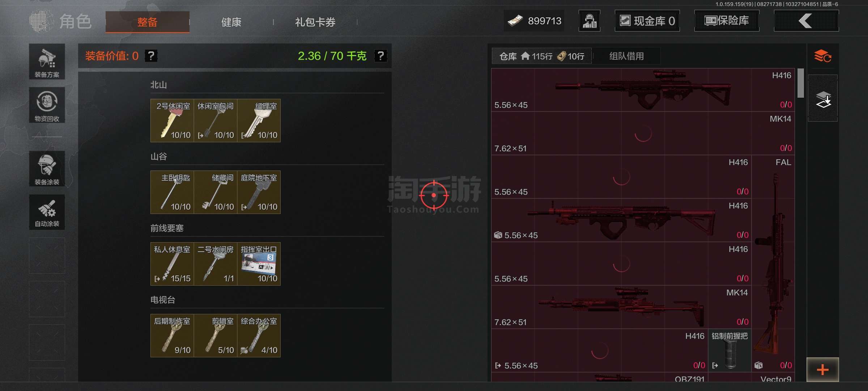Select the 2号休闲室 key item
The image size is (868, 391).
pos(172,121)
